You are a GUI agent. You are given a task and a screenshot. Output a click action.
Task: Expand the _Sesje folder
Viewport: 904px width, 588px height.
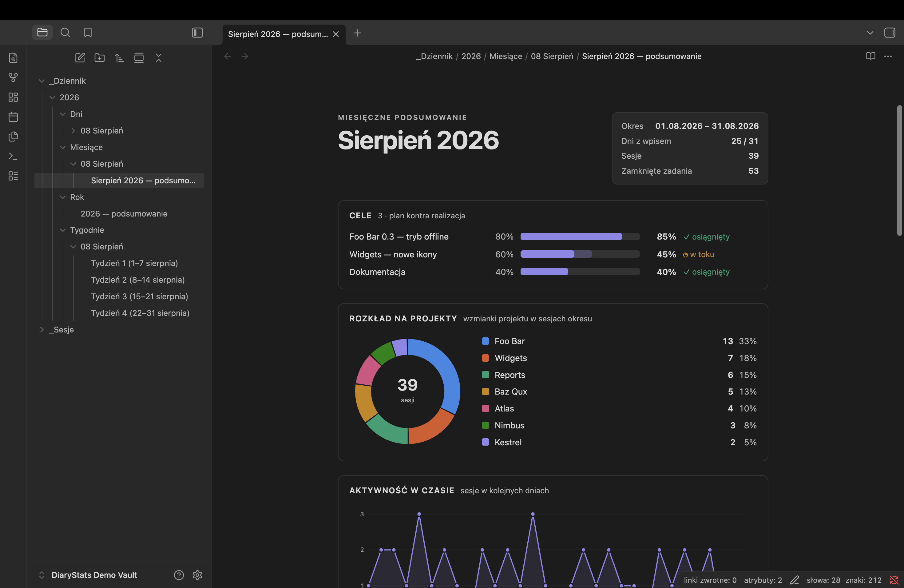point(42,330)
